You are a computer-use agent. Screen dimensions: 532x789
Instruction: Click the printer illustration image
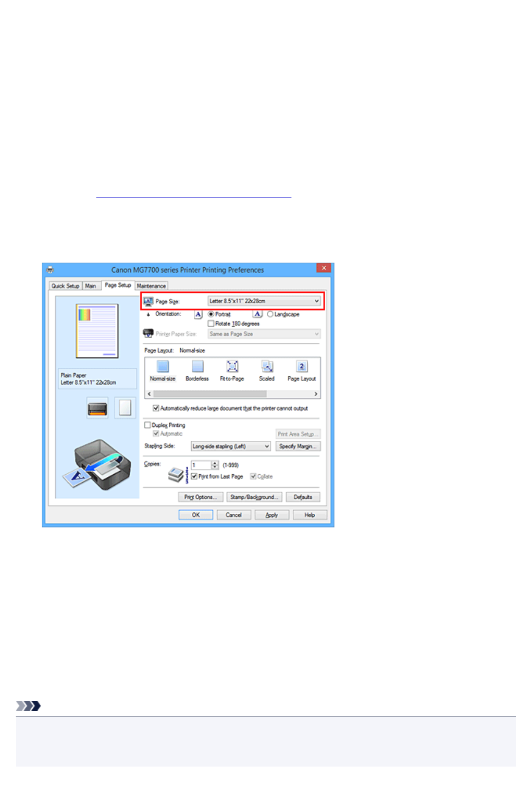[97, 464]
